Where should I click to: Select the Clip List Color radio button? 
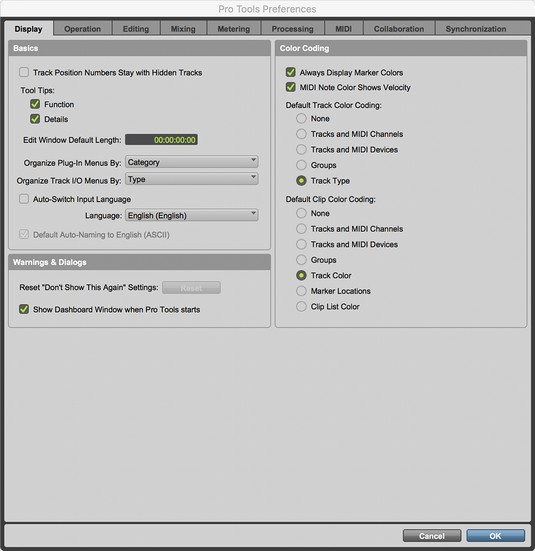pos(301,306)
